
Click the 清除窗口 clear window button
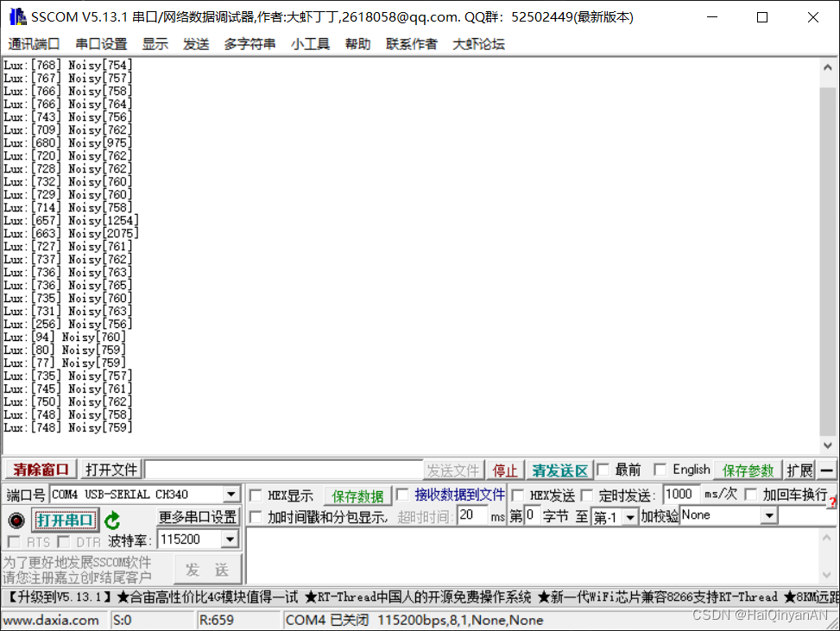pos(38,470)
